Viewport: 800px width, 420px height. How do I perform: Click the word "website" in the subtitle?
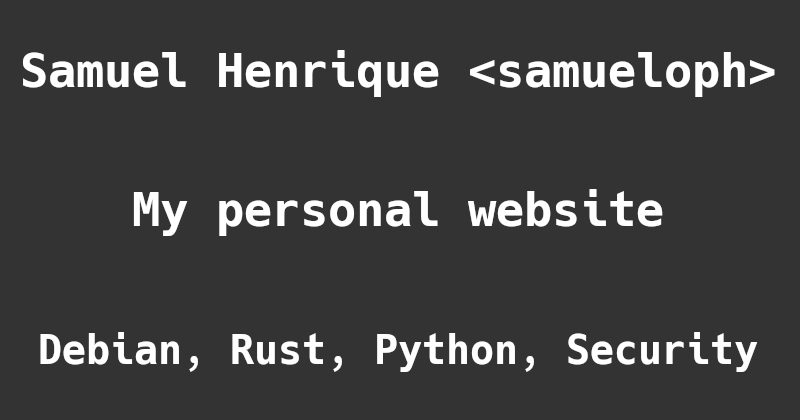pyautogui.click(x=566, y=208)
